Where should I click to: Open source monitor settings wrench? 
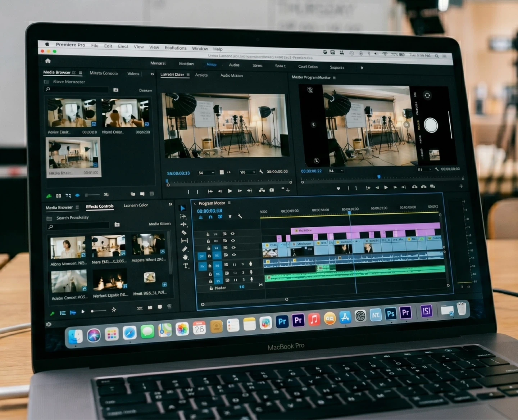point(261,172)
